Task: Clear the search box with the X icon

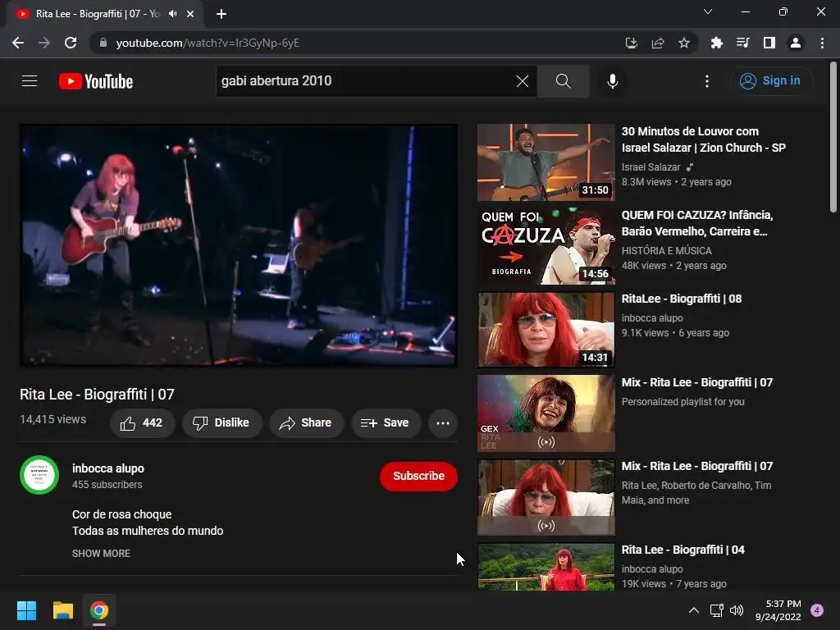Action: [x=523, y=81]
